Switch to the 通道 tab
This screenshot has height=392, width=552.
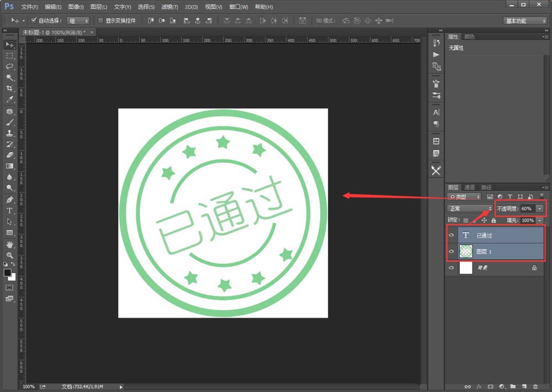pyautogui.click(x=470, y=187)
